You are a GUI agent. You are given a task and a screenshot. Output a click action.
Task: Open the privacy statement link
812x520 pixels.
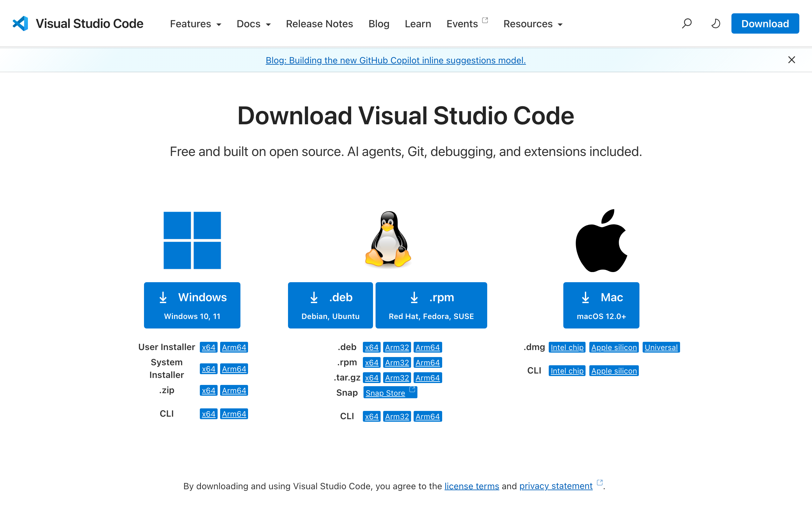[556, 486]
